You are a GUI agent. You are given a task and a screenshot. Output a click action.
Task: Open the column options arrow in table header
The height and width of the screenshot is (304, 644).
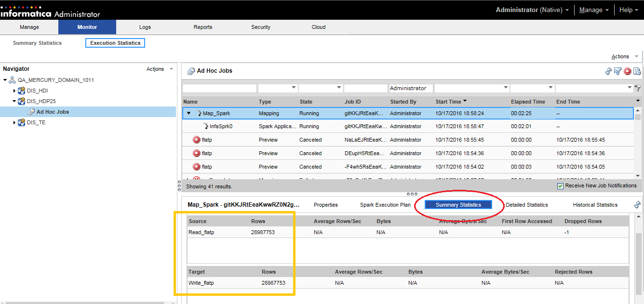(638, 101)
